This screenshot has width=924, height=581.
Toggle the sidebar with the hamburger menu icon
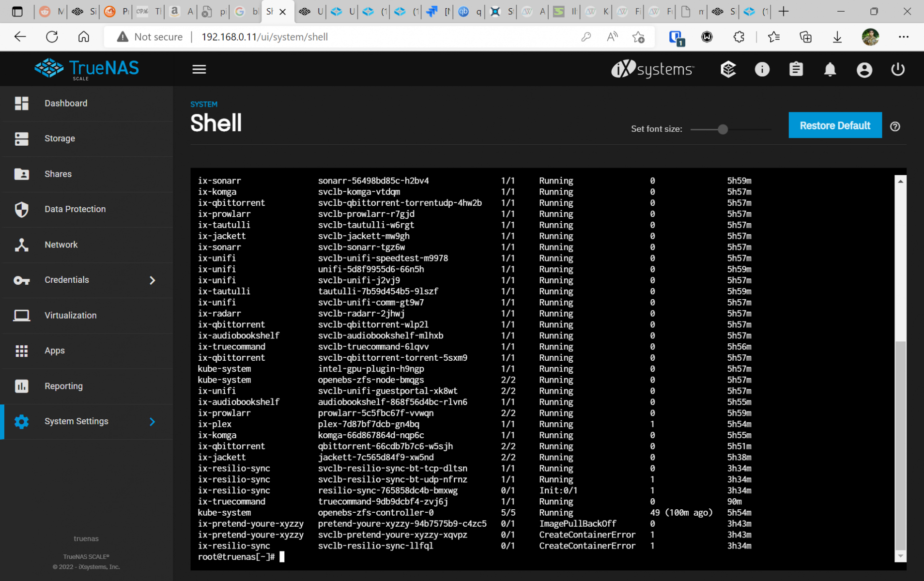(x=199, y=69)
